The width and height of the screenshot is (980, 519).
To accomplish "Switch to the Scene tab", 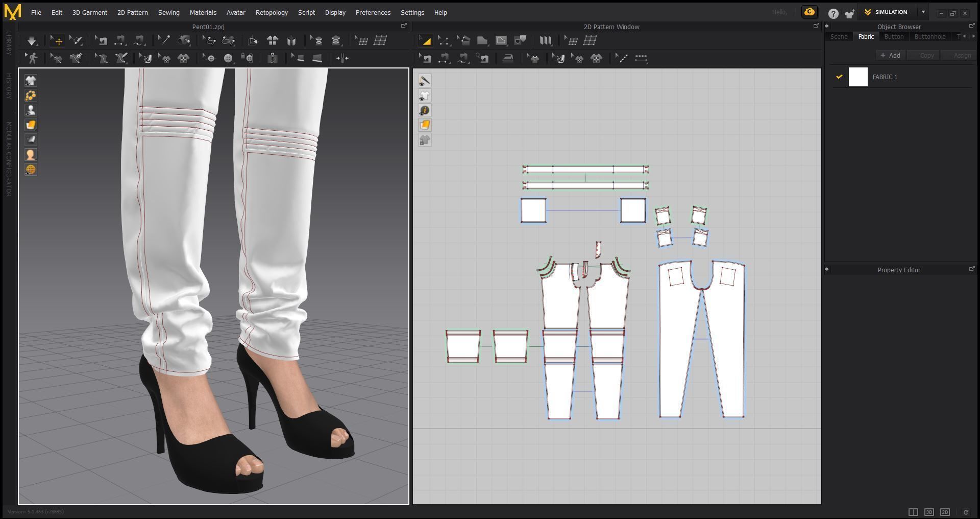I will coord(839,37).
